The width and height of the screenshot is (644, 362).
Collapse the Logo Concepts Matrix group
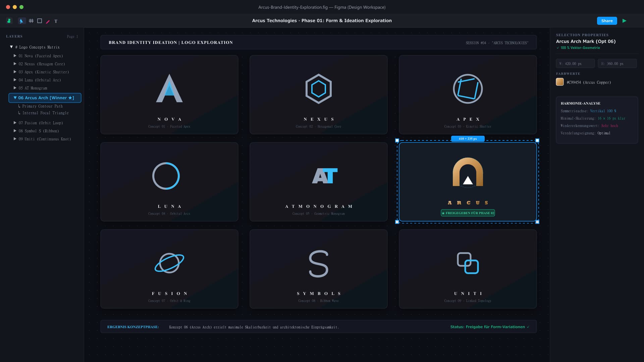coord(11,47)
